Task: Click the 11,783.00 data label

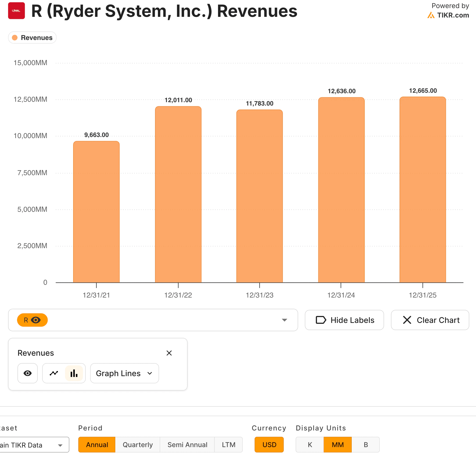Action: pos(260,104)
